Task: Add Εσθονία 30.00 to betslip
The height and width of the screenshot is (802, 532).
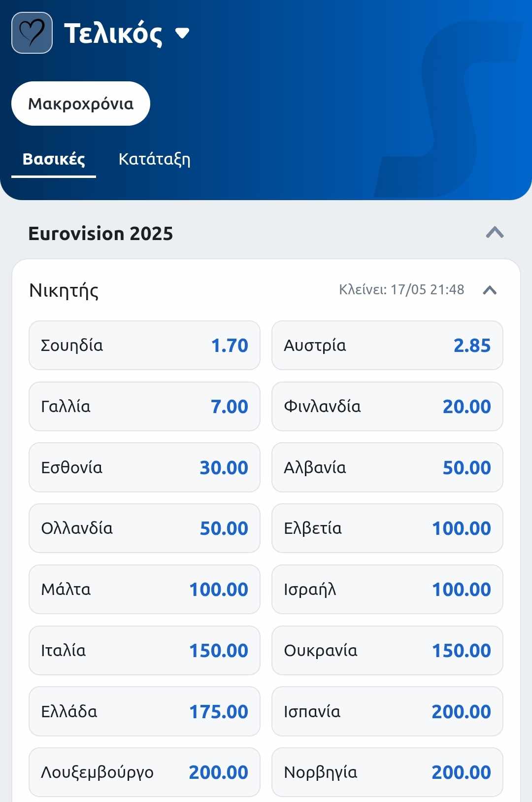Action: click(144, 467)
